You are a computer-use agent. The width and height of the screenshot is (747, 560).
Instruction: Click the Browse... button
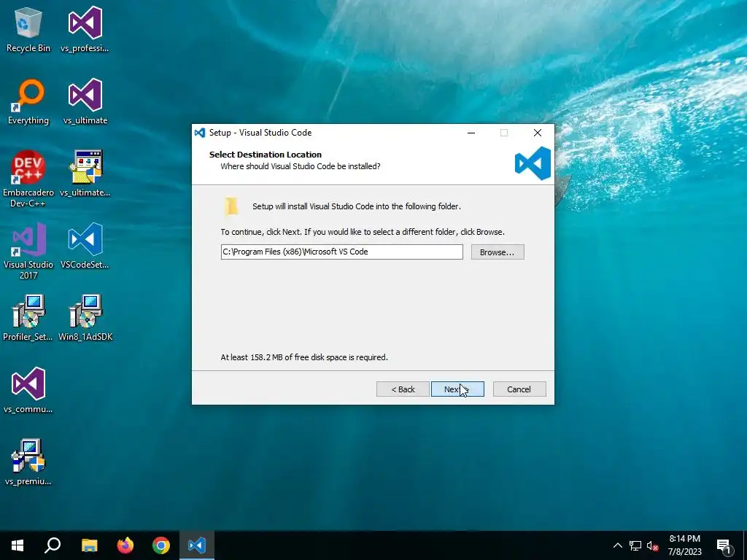tap(498, 252)
